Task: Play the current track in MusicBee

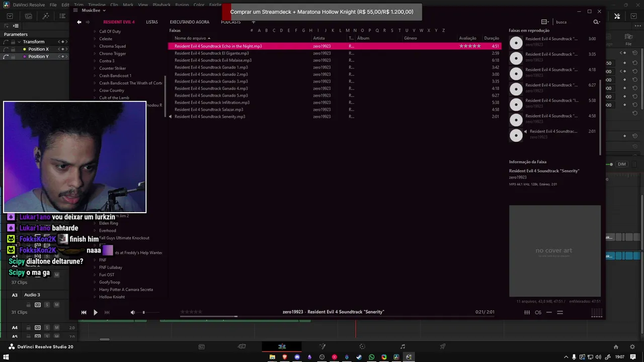Action: click(x=95, y=312)
